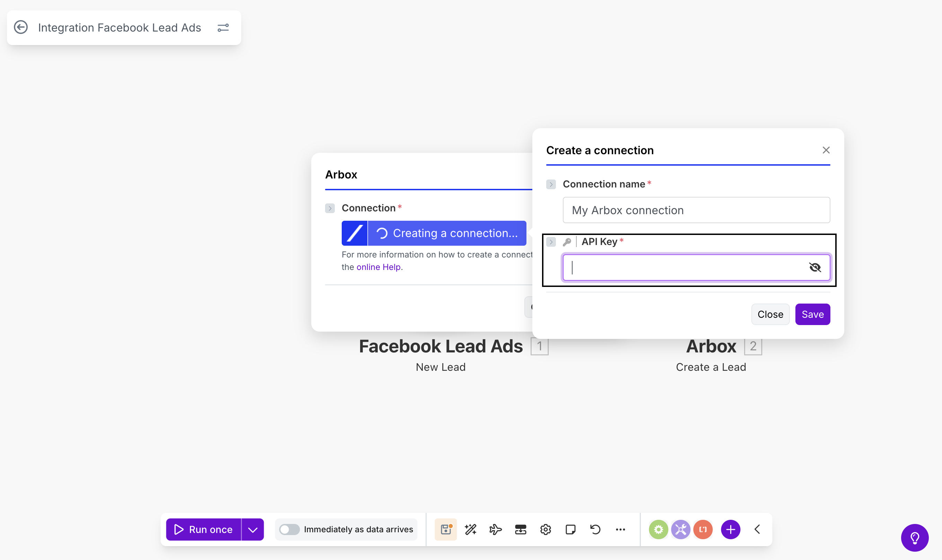Click the explain flow airplane icon
The width and height of the screenshot is (942, 560).
click(496, 530)
